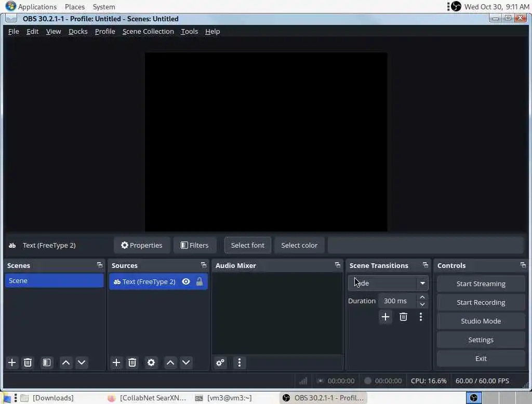Remove scene transition with trash icon
Image resolution: width=532 pixels, height=404 pixels.
coord(403,317)
